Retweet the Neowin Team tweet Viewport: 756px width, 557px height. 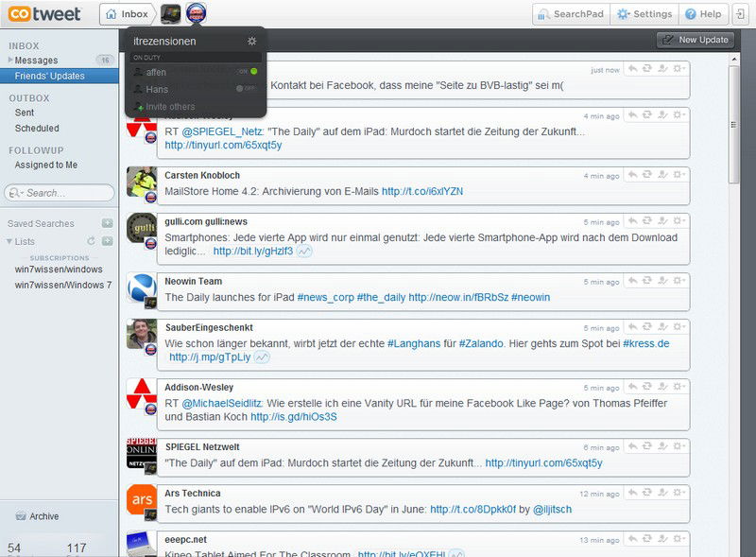tap(647, 281)
